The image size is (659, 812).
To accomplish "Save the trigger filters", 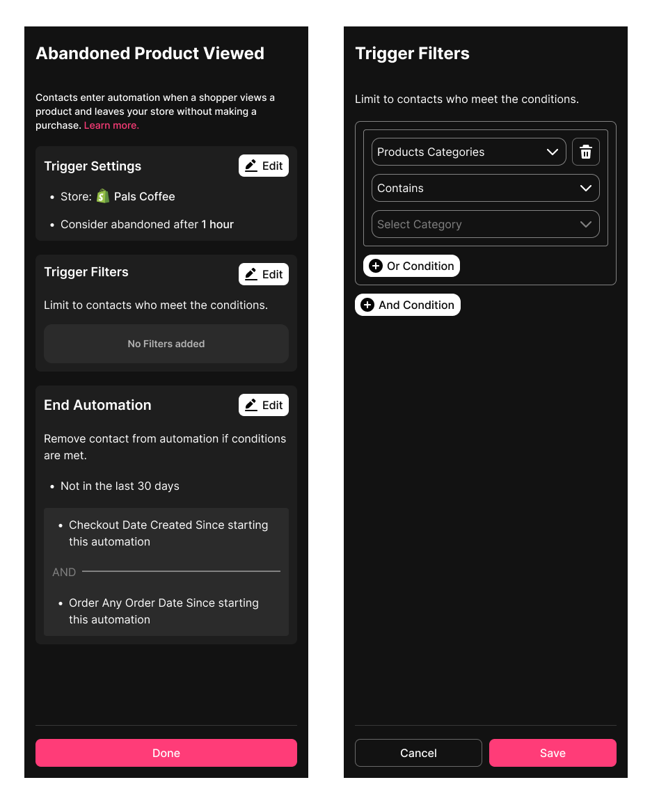I will pos(553,753).
